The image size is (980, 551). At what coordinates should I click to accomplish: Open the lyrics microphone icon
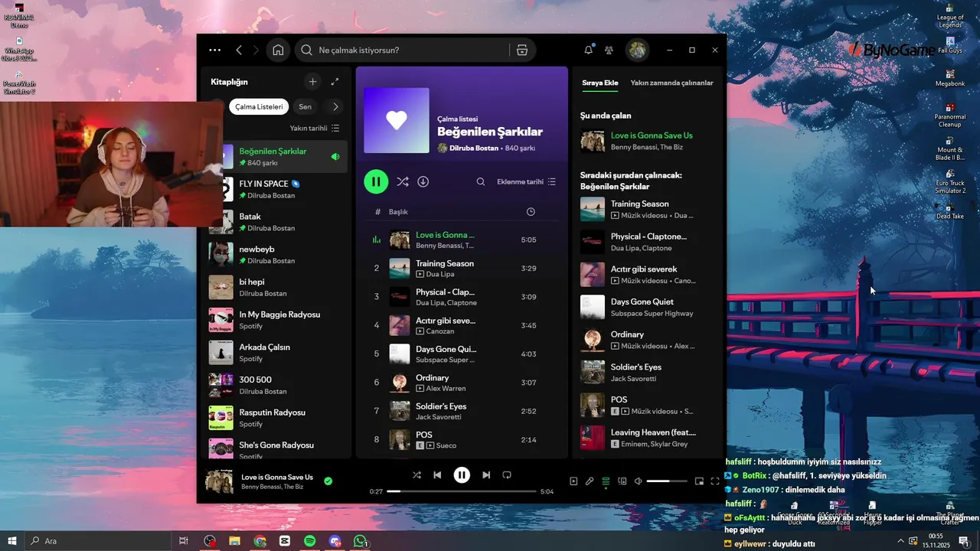(x=590, y=481)
